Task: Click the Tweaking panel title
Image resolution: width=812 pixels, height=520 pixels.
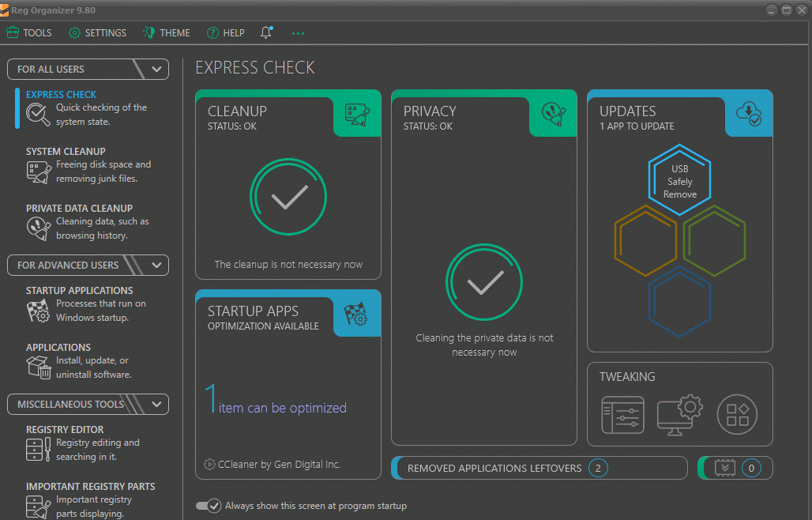Action: (627, 377)
